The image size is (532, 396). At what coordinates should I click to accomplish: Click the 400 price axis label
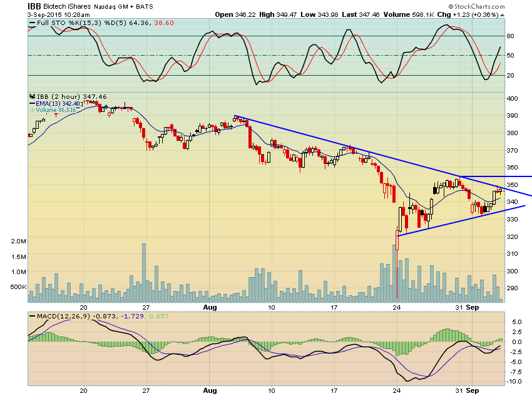click(512, 98)
